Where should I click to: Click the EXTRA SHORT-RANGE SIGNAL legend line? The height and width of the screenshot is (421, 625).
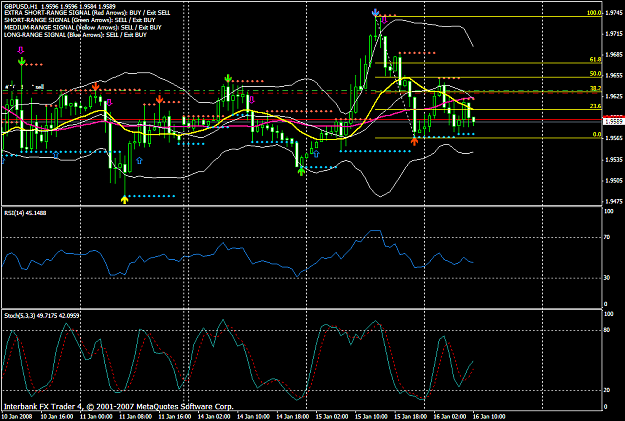coord(87,13)
